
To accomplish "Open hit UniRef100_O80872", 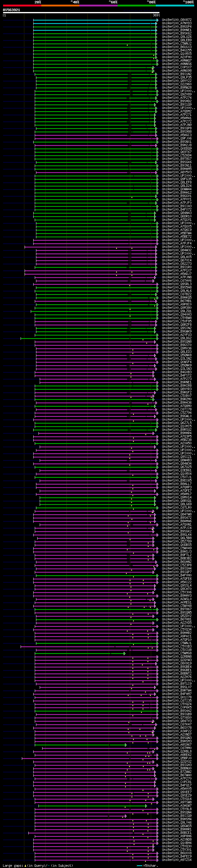I will [x=177, y=20].
